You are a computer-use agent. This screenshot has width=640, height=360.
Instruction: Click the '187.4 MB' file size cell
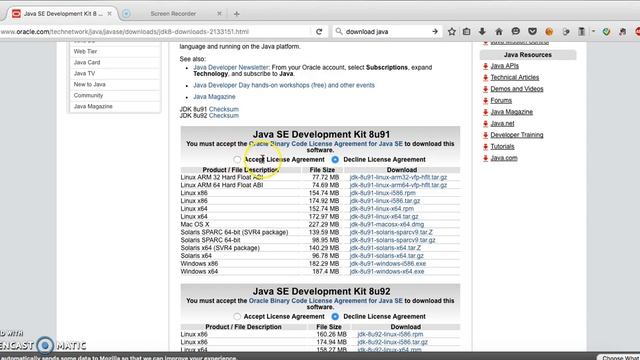pyautogui.click(x=327, y=271)
